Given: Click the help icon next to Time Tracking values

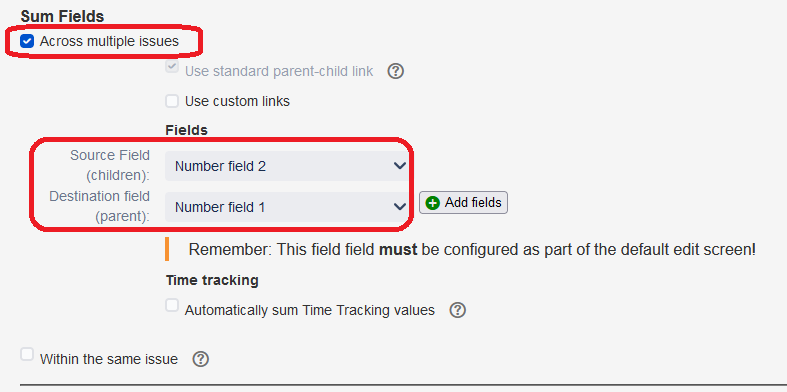Looking at the screenshot, I should 457,310.
